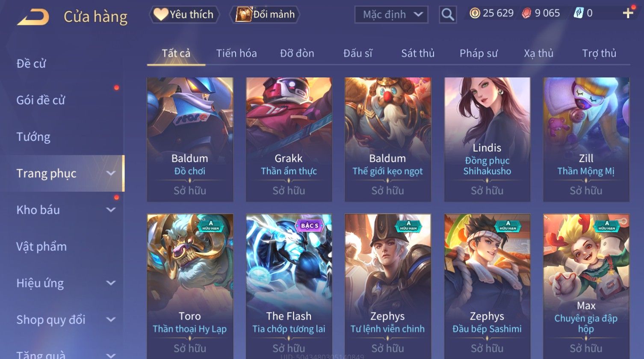
Task: Open the search magnifier icon
Action: coord(448,15)
